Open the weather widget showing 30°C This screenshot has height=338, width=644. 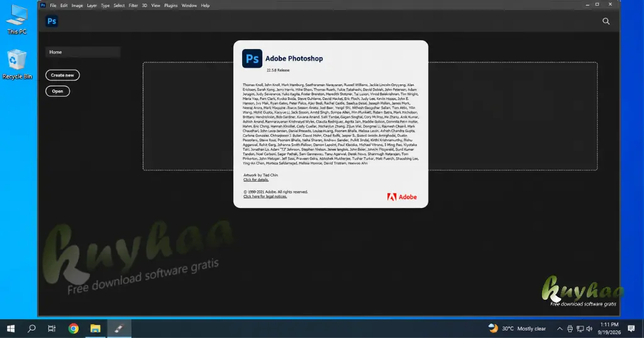pyautogui.click(x=517, y=329)
